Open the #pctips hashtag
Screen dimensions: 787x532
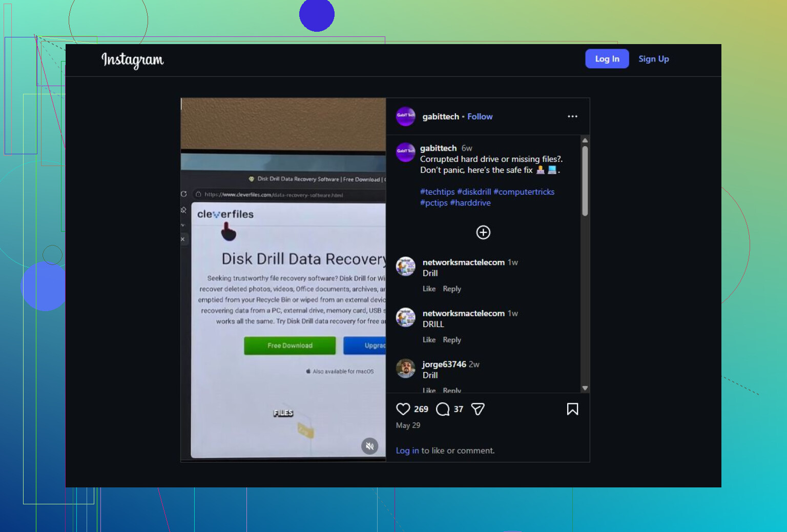(433, 203)
